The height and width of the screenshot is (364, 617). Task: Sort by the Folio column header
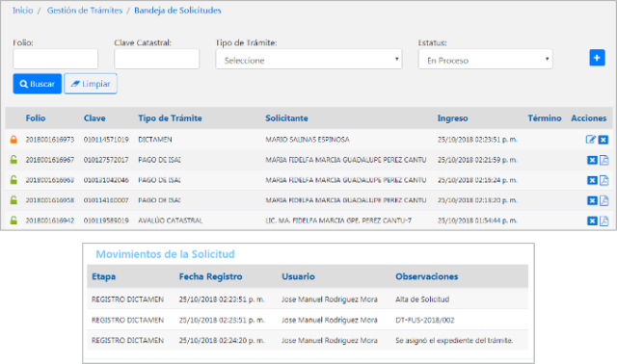(36, 117)
